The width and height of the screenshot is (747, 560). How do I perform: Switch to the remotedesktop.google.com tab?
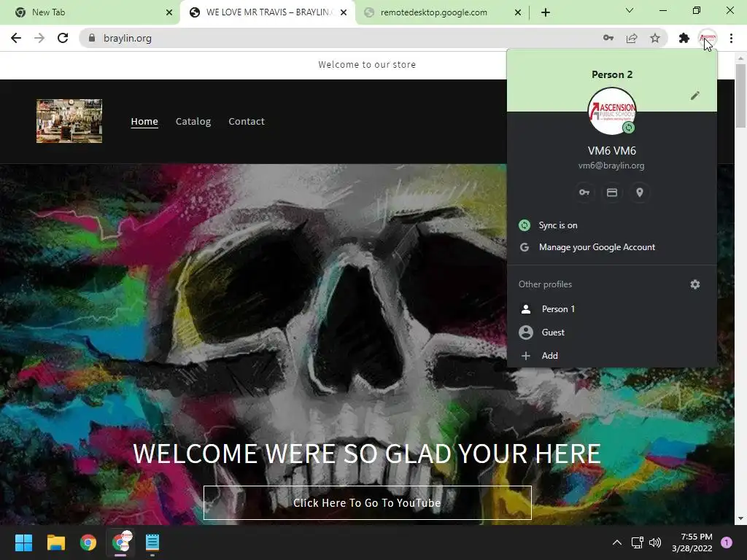[x=441, y=12]
